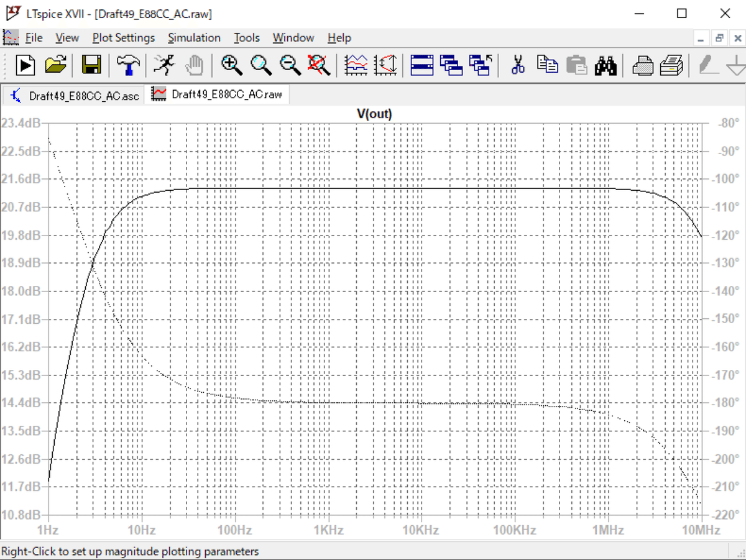The width and height of the screenshot is (746, 560).
Task: Open the Tools menu
Action: pos(246,38)
